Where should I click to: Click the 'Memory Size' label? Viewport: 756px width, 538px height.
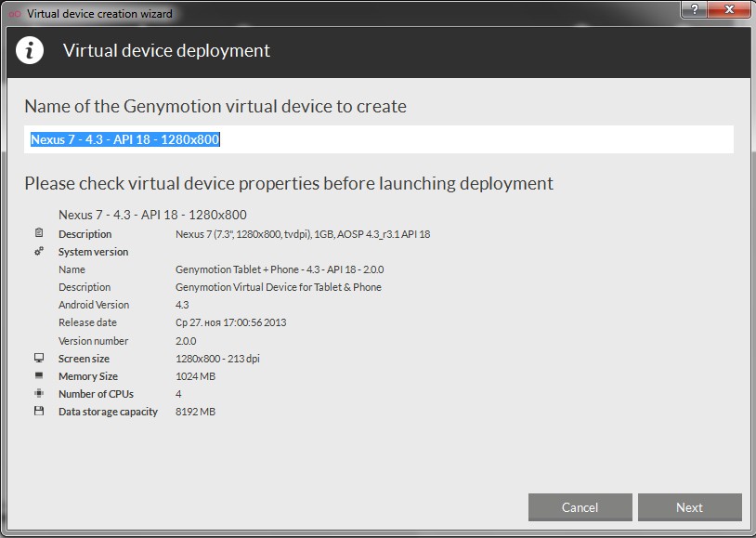88,376
